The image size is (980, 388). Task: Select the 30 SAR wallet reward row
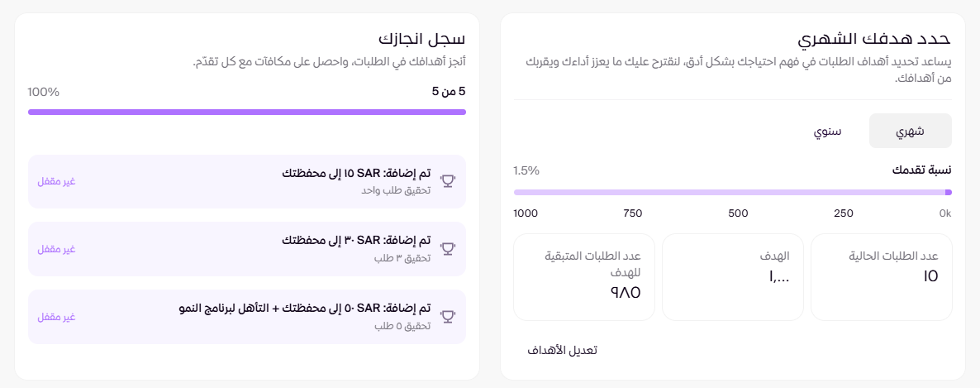click(x=246, y=248)
